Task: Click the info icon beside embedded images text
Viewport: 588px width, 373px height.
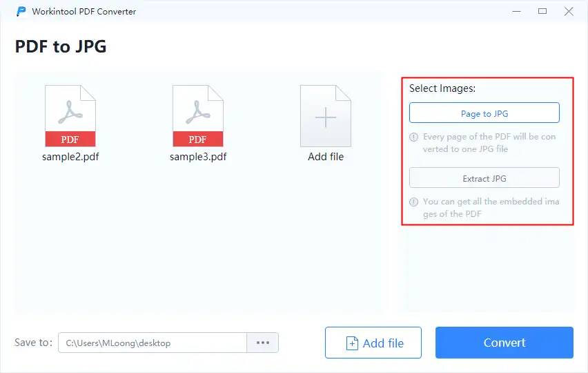Action: [413, 202]
